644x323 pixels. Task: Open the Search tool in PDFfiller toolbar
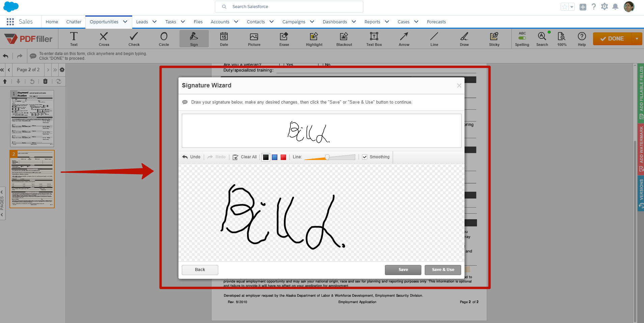coord(542,38)
